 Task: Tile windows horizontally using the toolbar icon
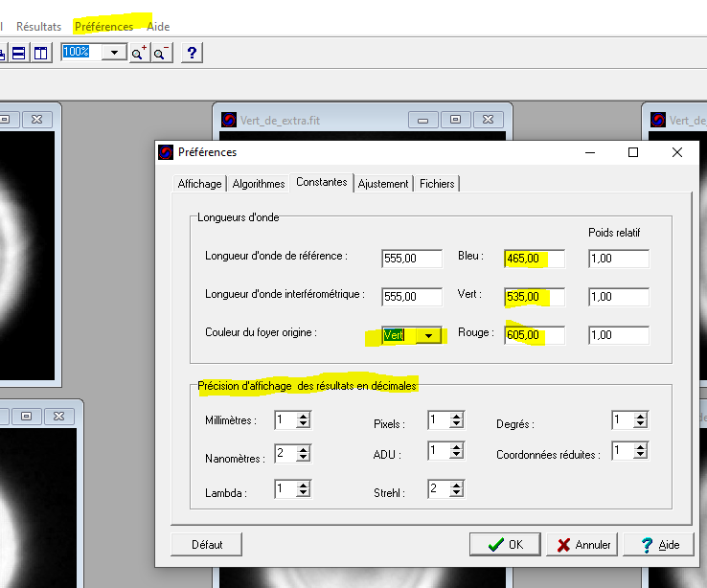pos(19,54)
